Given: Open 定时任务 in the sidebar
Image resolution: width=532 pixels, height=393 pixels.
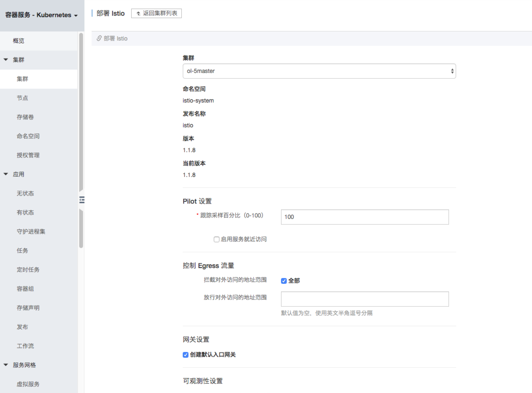Looking at the screenshot, I should pyautogui.click(x=39, y=270).
